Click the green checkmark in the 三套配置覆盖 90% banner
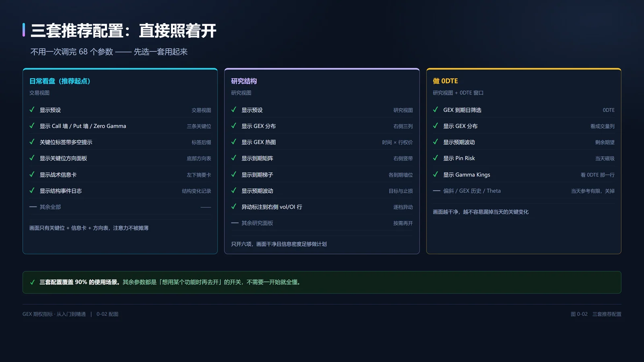Viewport: 644px width, 362px height. point(33,282)
